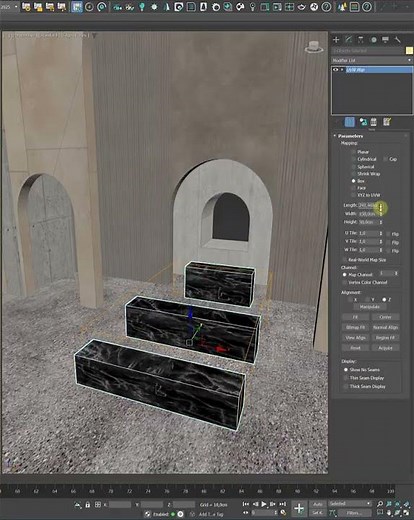Expand the UVW Map modifier sub-objects

point(342,70)
